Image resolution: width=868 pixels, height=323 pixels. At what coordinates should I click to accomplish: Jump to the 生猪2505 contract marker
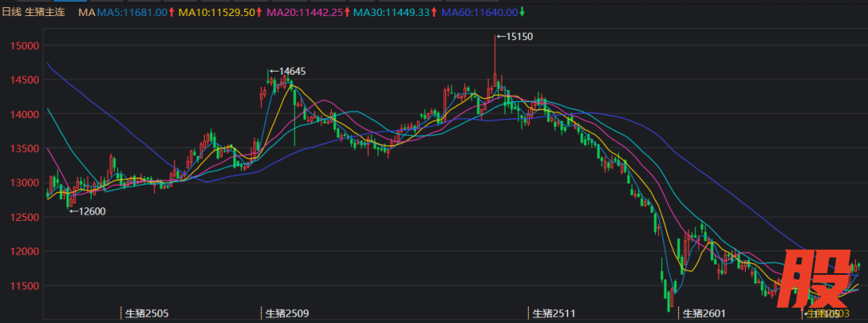(x=147, y=313)
